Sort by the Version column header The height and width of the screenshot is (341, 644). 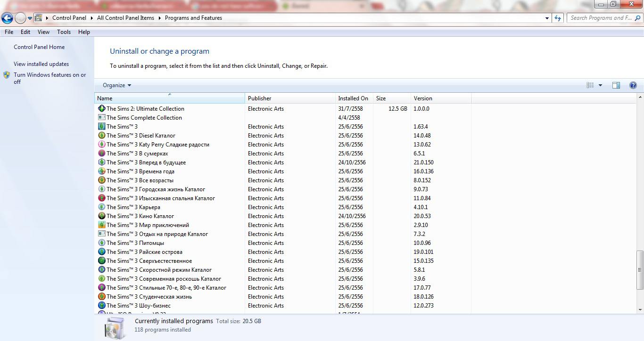tap(441, 98)
